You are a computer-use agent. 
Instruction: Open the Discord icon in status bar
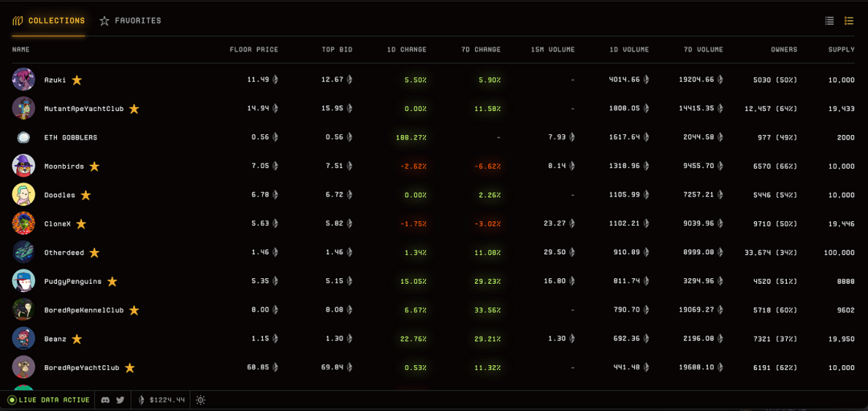106,400
